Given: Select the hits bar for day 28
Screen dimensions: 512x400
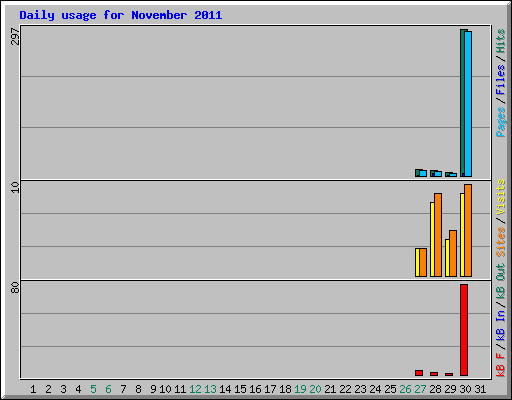Looking at the screenshot, I should (x=432, y=173).
